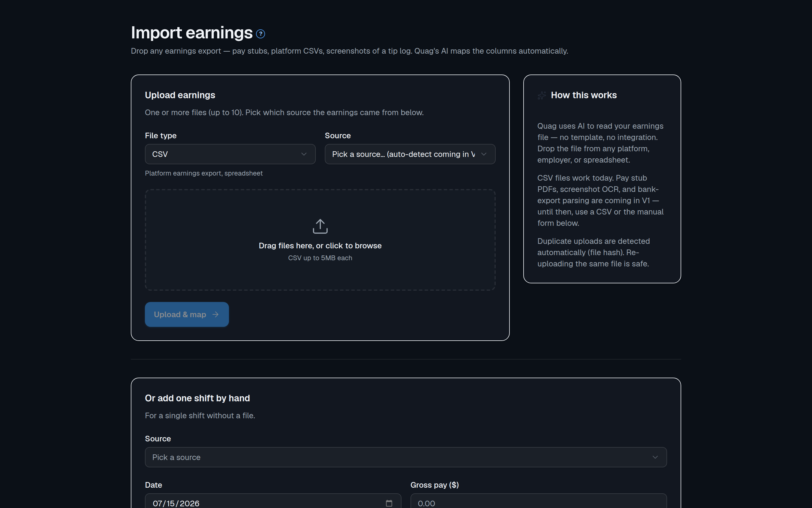Click into the Gross pay ($) field
This screenshot has height=508, width=812.
539,501
